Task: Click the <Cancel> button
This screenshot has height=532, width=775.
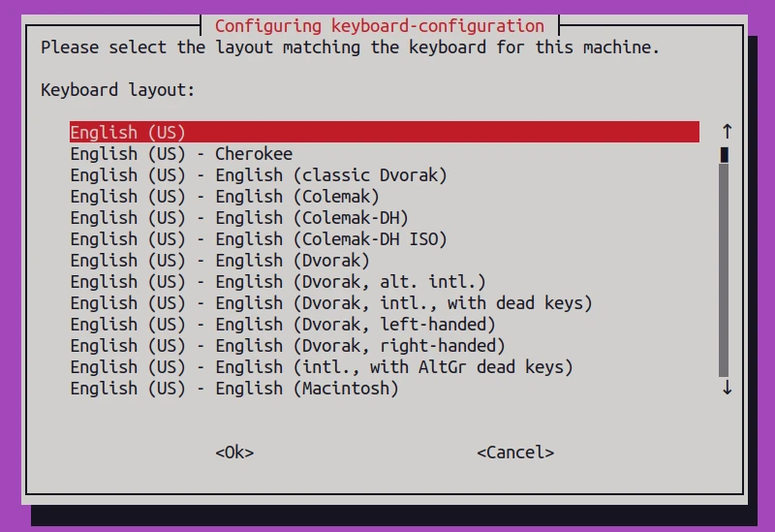Action: (x=515, y=452)
